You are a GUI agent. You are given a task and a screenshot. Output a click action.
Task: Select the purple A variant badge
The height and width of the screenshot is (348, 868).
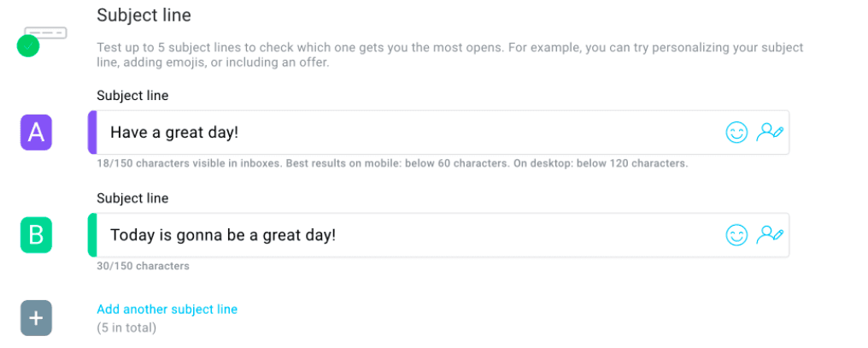[36, 133]
